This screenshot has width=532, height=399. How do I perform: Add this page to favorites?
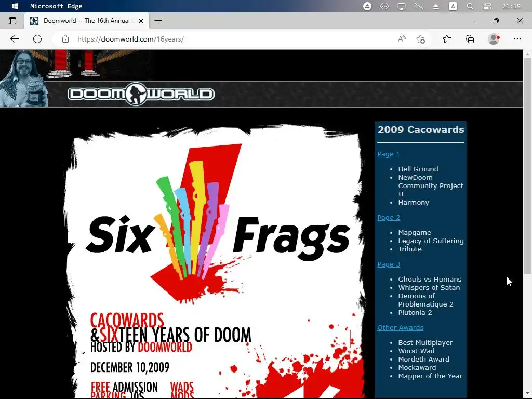pos(420,39)
